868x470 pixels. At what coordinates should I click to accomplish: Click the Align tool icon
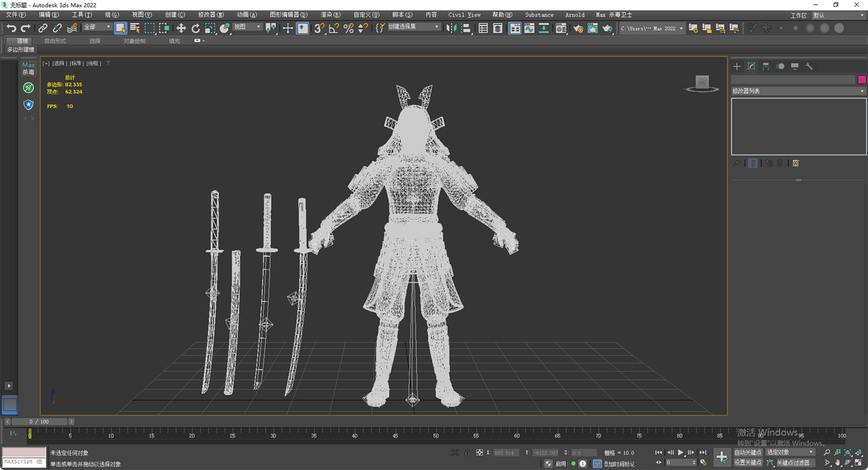(x=466, y=28)
